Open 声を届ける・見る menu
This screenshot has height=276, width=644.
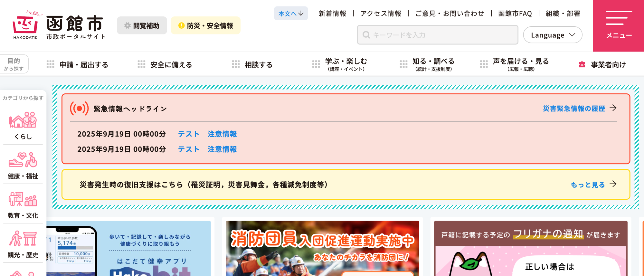point(514,64)
